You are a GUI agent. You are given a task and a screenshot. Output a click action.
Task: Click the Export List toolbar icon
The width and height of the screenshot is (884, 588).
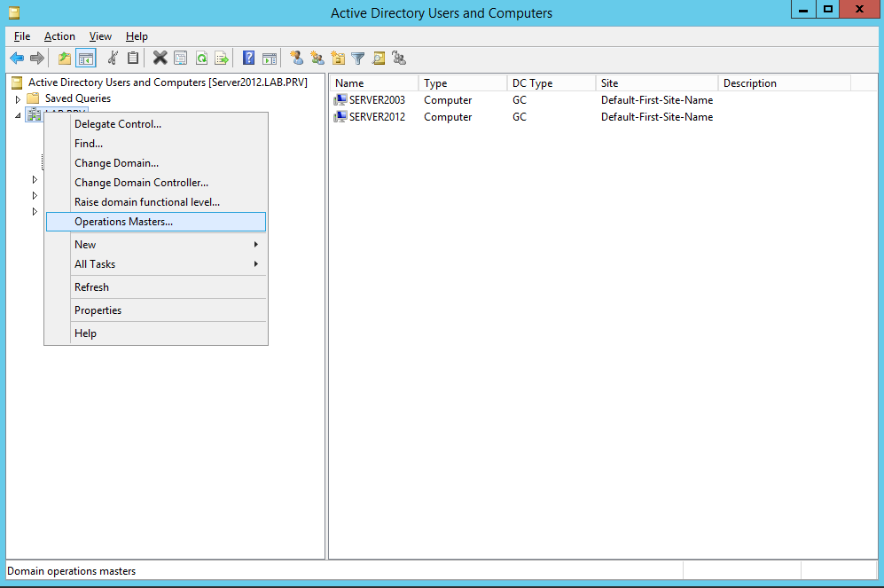point(223,58)
